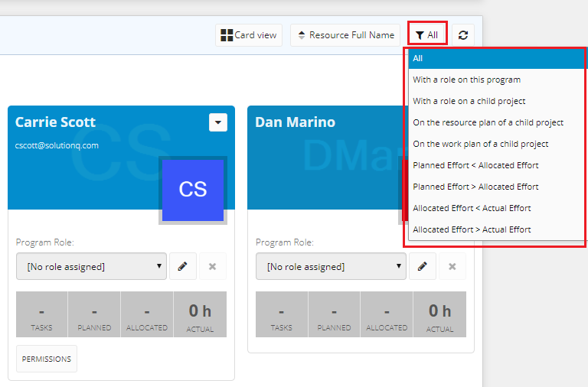
Task: Click Carrie Scott's CS avatar tile
Action: (x=193, y=190)
